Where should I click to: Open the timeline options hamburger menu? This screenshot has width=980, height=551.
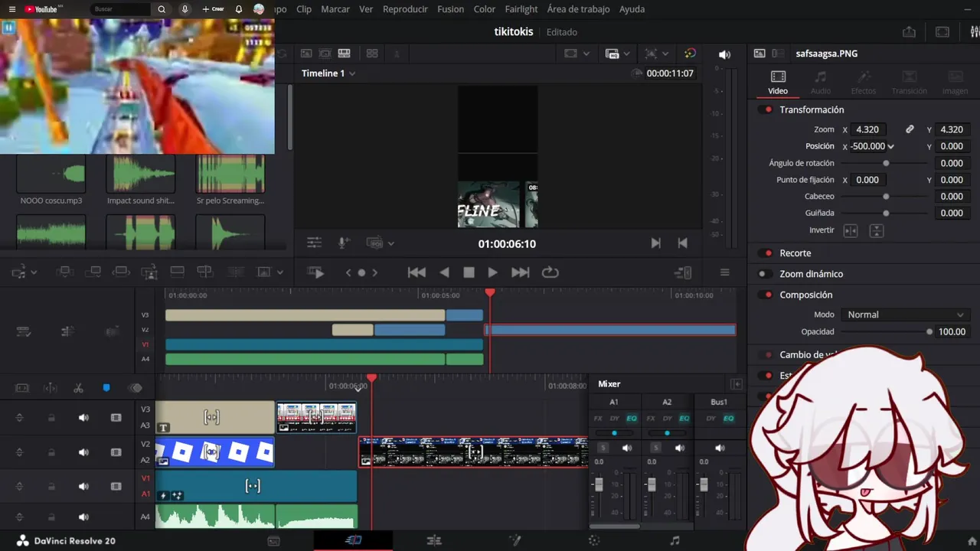coord(724,272)
